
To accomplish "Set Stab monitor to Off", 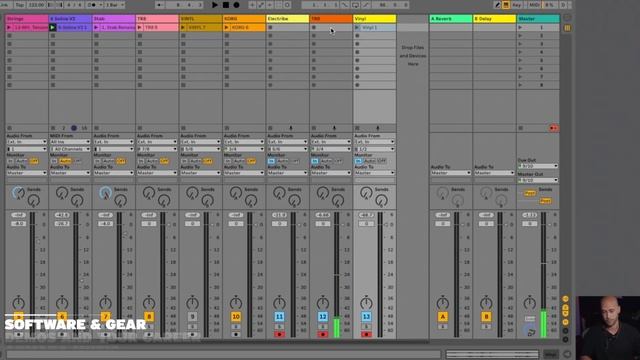I will point(121,161).
